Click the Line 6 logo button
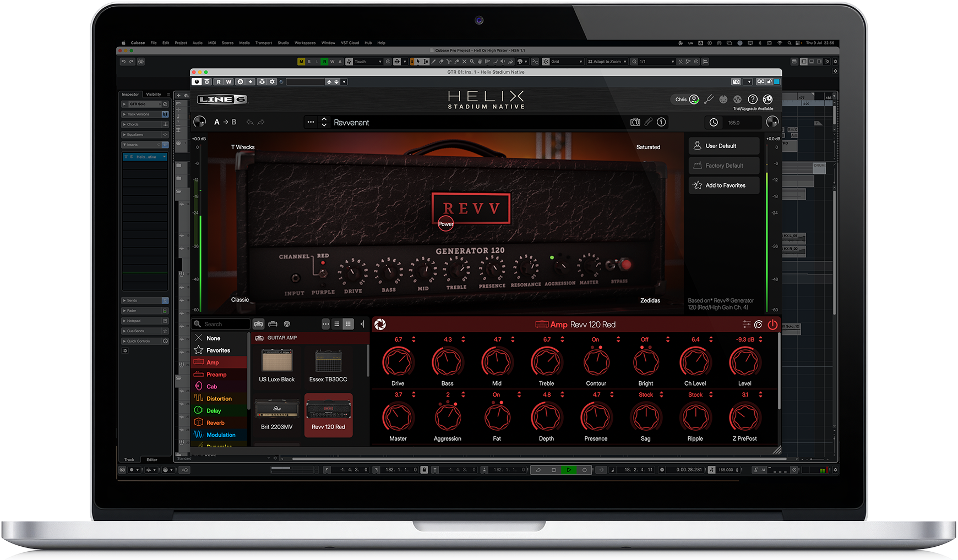 click(x=222, y=100)
